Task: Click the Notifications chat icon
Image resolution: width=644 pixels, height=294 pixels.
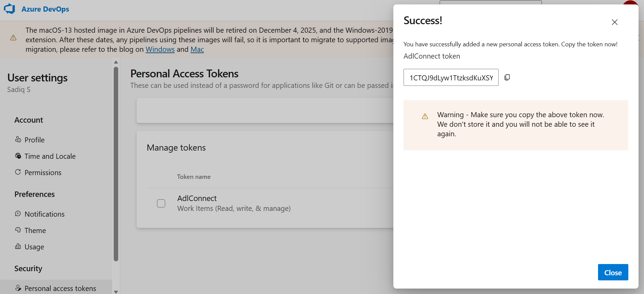Action: pos(18,214)
